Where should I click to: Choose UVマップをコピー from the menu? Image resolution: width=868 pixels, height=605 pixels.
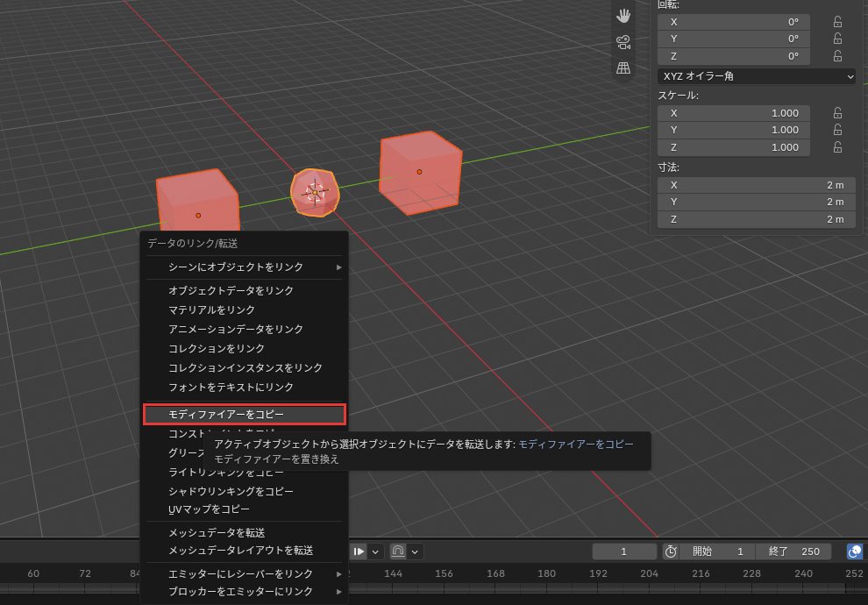[x=244, y=509]
